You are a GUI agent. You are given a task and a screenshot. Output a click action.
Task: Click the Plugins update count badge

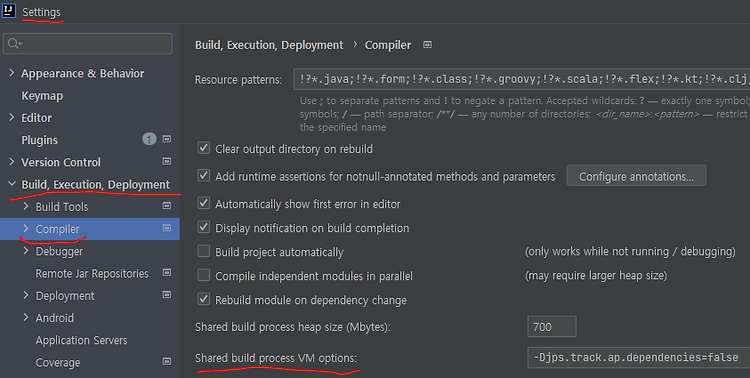tap(149, 139)
